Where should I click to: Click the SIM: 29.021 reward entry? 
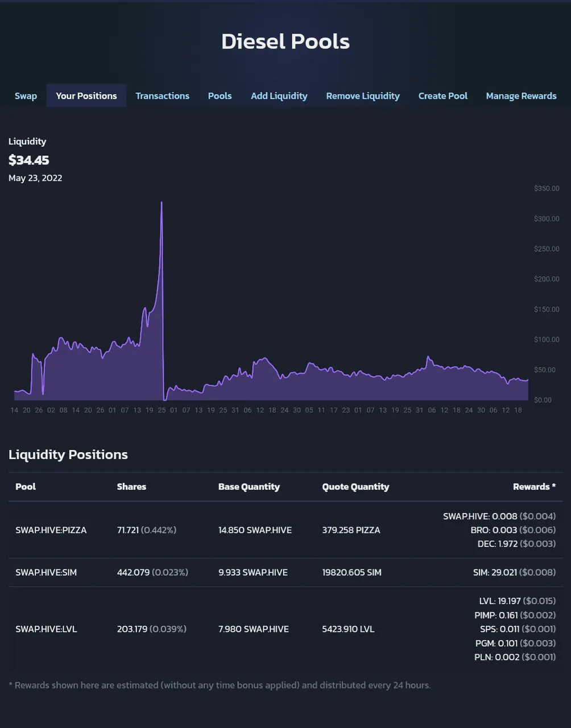(514, 572)
